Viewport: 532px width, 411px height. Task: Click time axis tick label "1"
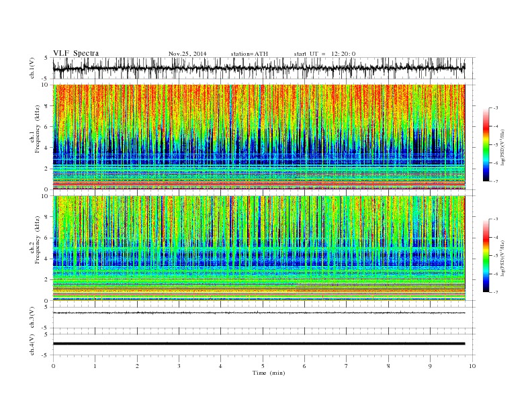[95, 366]
